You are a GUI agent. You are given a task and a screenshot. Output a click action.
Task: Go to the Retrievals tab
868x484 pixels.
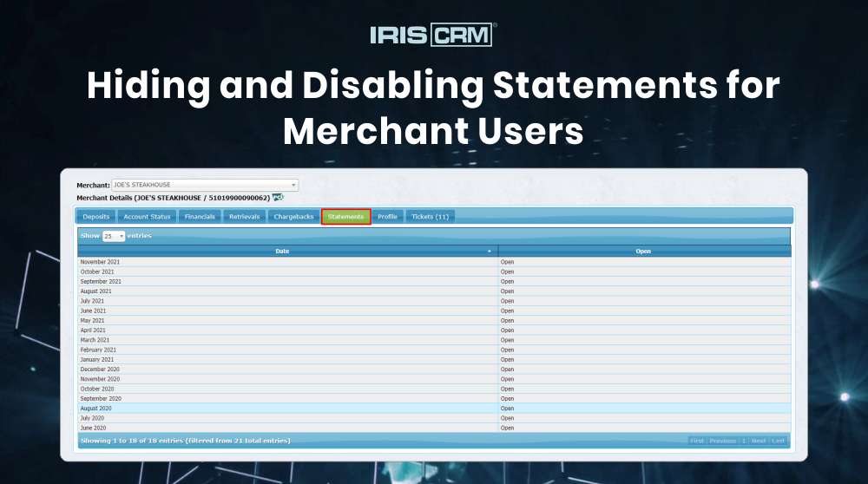click(x=244, y=217)
